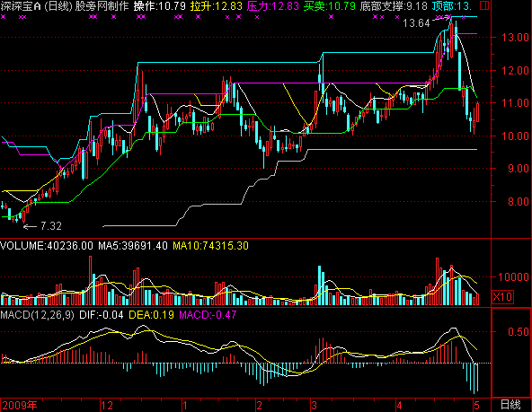Select the month 3 marker on time axis
This screenshot has height=412, width=532.
click(x=315, y=405)
